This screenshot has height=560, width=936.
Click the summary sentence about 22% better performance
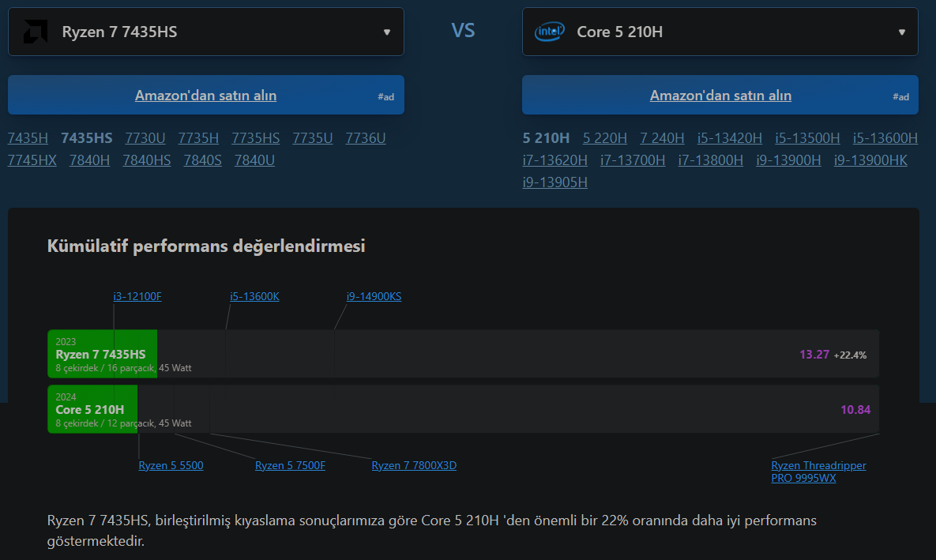(431, 531)
